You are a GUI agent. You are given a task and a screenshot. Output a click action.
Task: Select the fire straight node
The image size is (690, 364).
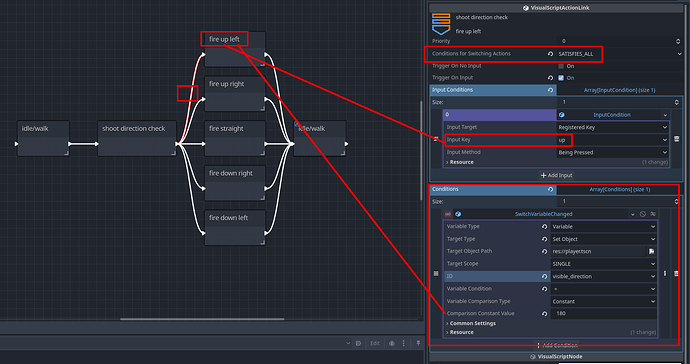tap(235, 138)
